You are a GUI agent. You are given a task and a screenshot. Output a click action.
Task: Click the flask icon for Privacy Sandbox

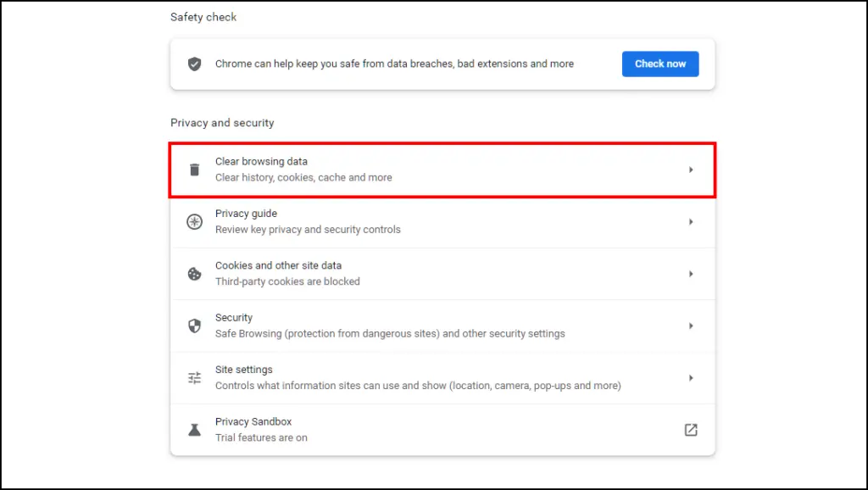pyautogui.click(x=194, y=430)
